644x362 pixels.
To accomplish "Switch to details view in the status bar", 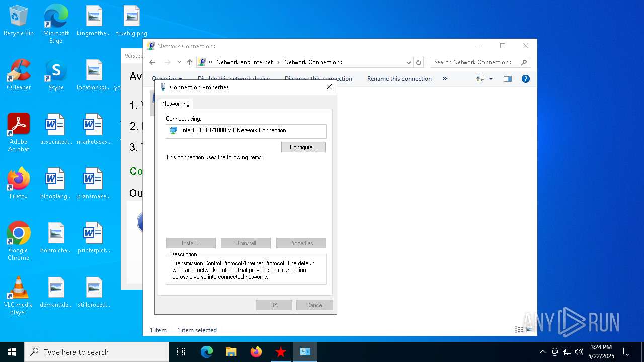I will click(x=519, y=330).
